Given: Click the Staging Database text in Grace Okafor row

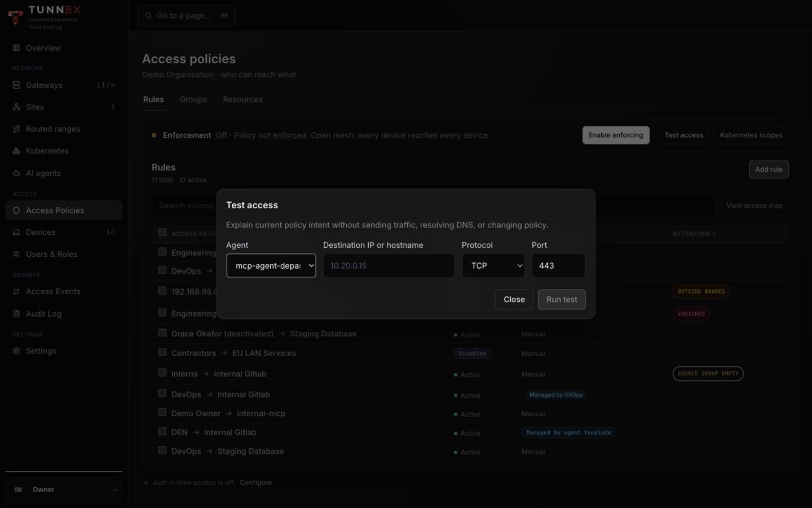Looking at the screenshot, I should [323, 334].
